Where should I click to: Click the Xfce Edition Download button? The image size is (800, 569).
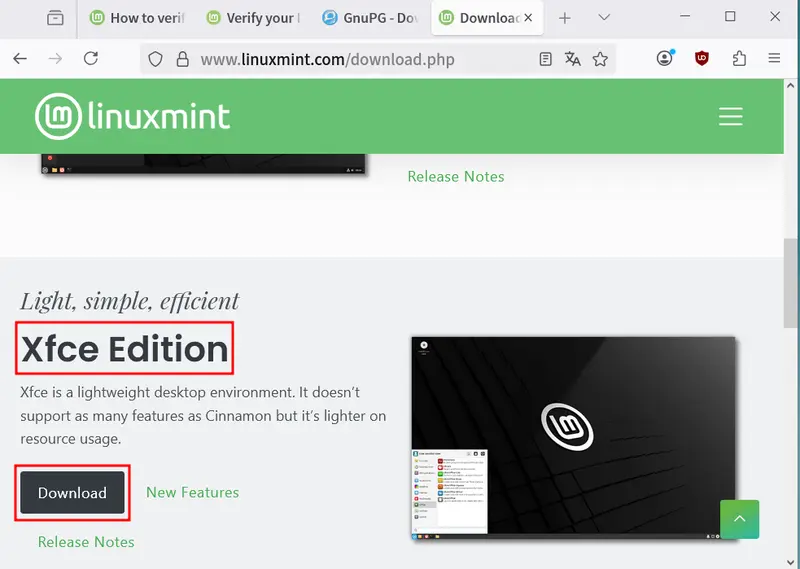click(x=72, y=492)
